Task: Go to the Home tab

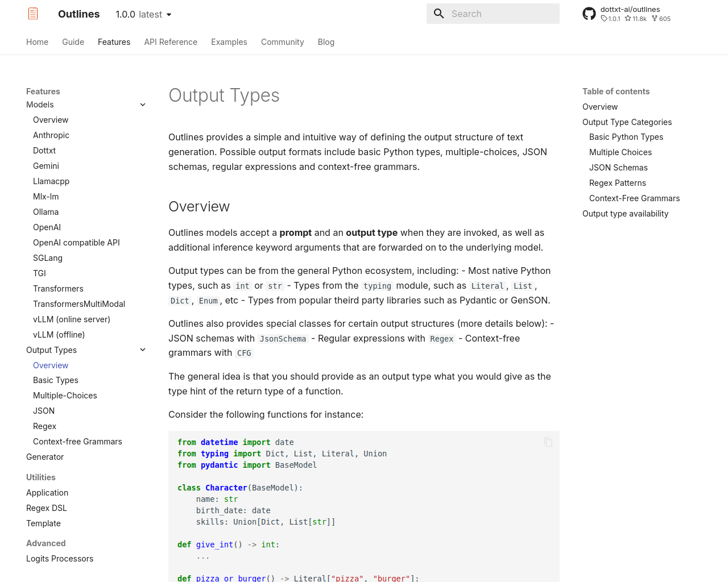Action: (37, 42)
